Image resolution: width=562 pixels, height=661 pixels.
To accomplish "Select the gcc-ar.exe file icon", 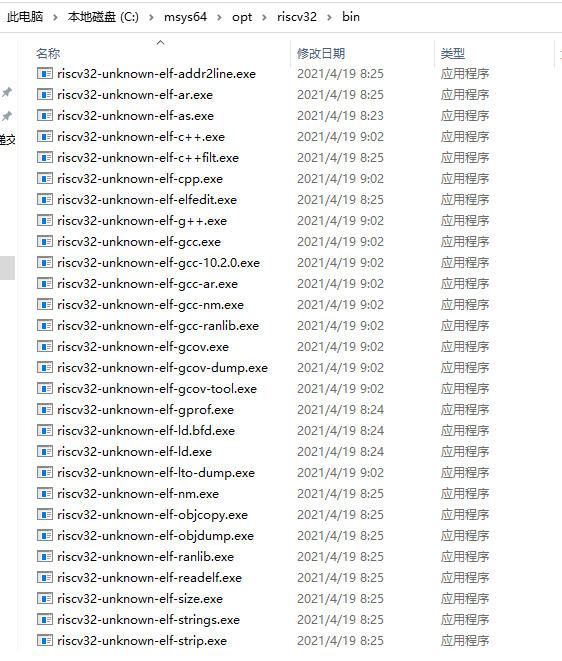I will 45,284.
